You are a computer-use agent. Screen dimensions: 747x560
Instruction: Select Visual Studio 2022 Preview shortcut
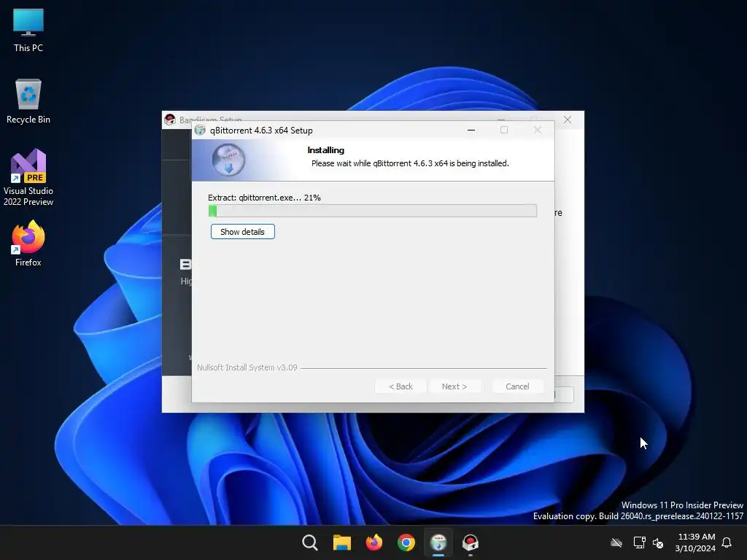pyautogui.click(x=28, y=178)
